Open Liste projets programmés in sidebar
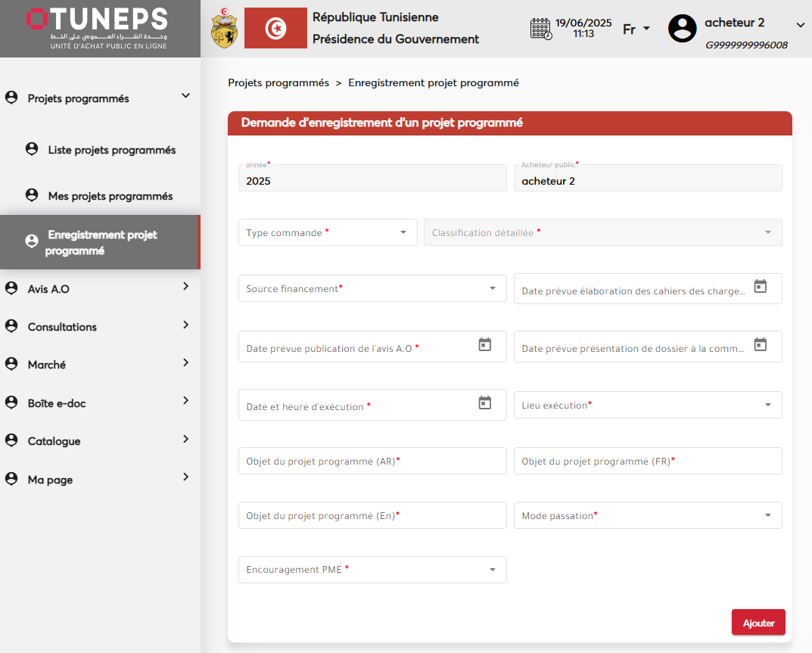 coord(111,150)
